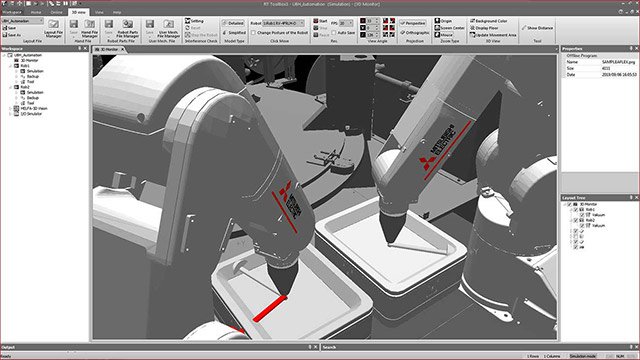
Task: Select the Simplified model type
Action: tap(234, 33)
